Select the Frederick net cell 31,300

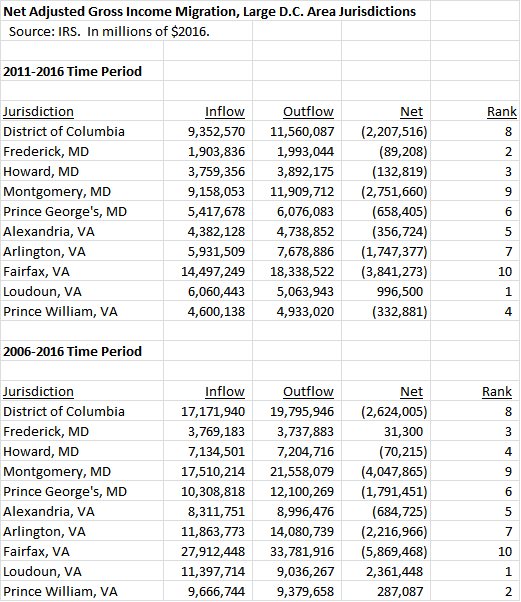(x=404, y=432)
